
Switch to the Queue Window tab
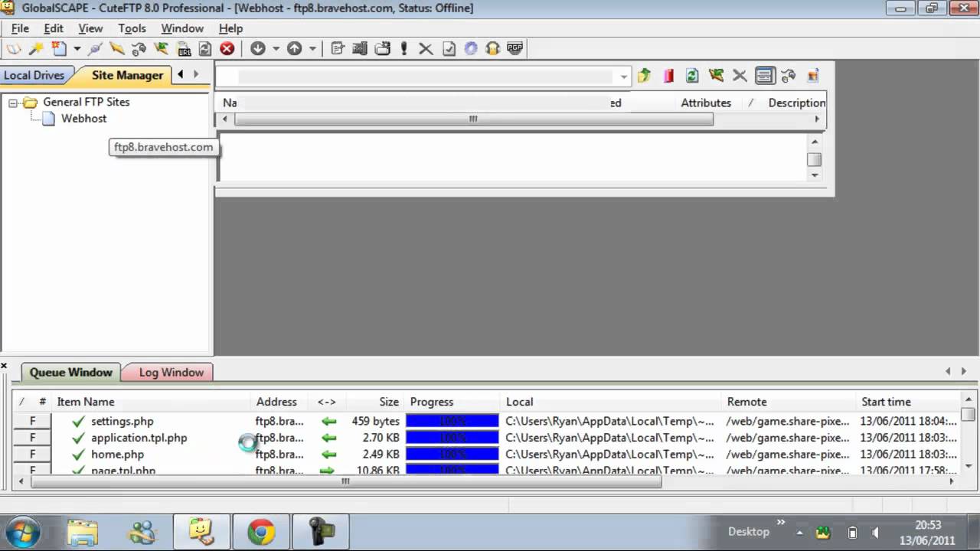(x=70, y=373)
